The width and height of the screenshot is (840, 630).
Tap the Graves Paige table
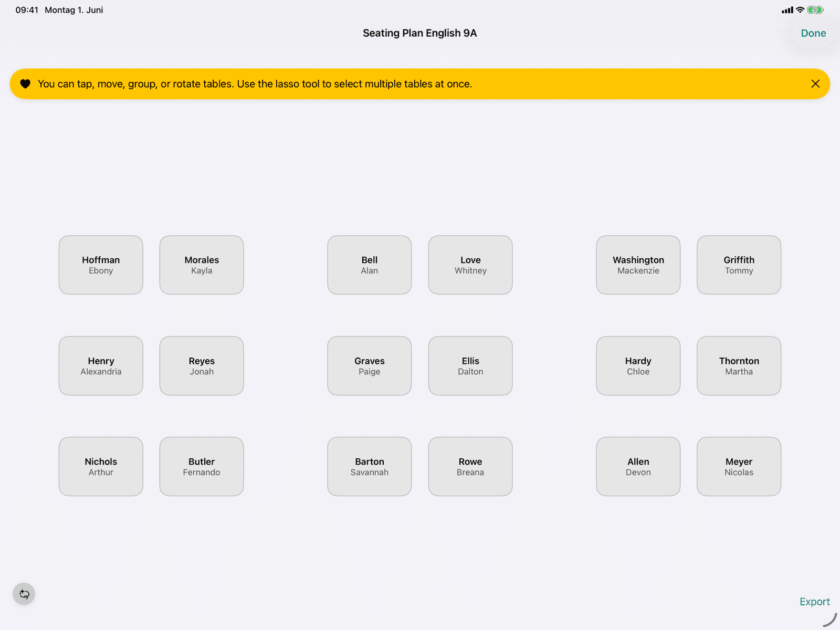(x=370, y=366)
